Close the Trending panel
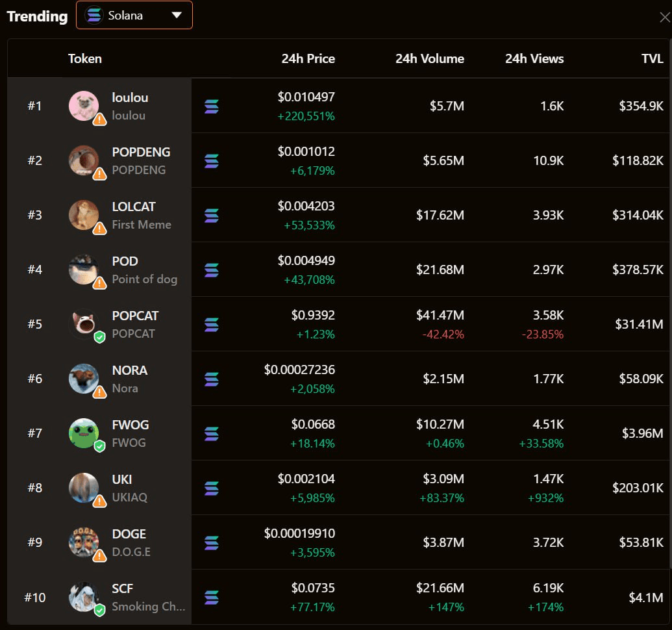 pyautogui.click(x=665, y=17)
